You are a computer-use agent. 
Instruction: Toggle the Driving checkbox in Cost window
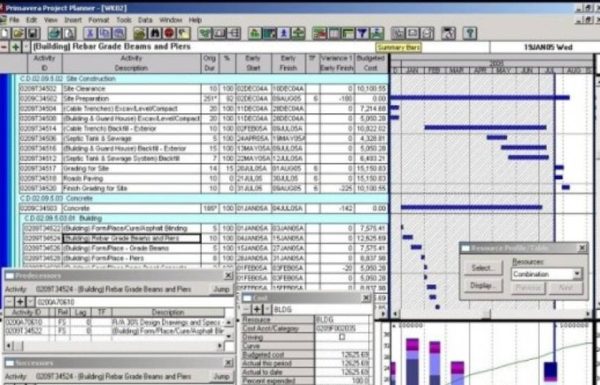coord(342,337)
